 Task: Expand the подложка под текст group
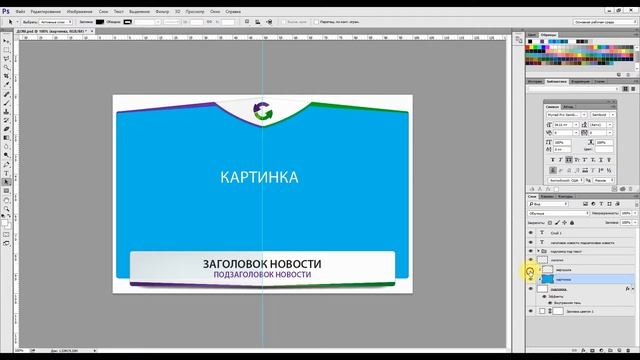coord(538,251)
